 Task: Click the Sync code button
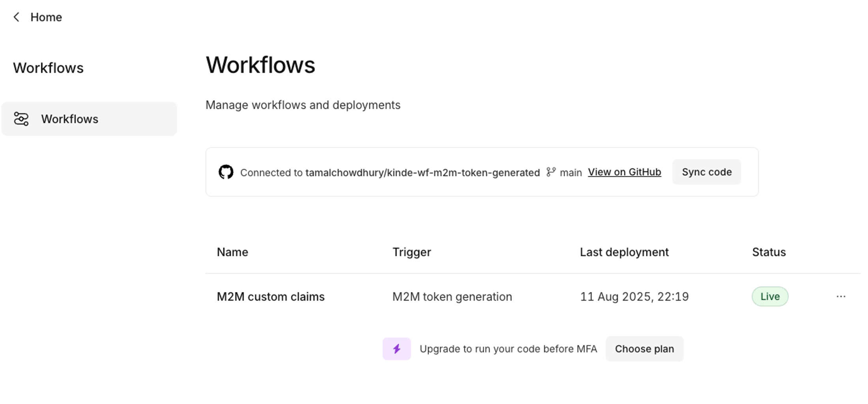[x=706, y=172]
